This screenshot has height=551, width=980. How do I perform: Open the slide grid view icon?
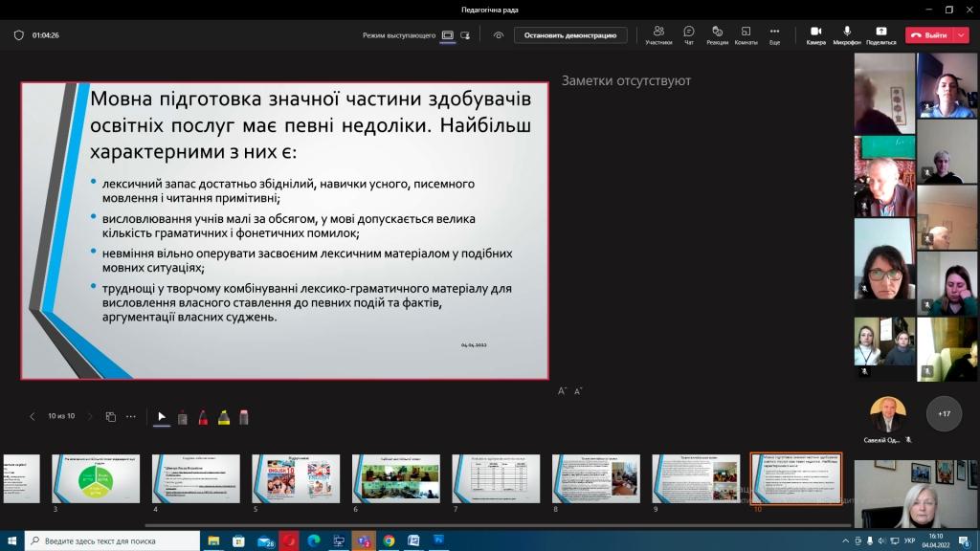point(111,417)
